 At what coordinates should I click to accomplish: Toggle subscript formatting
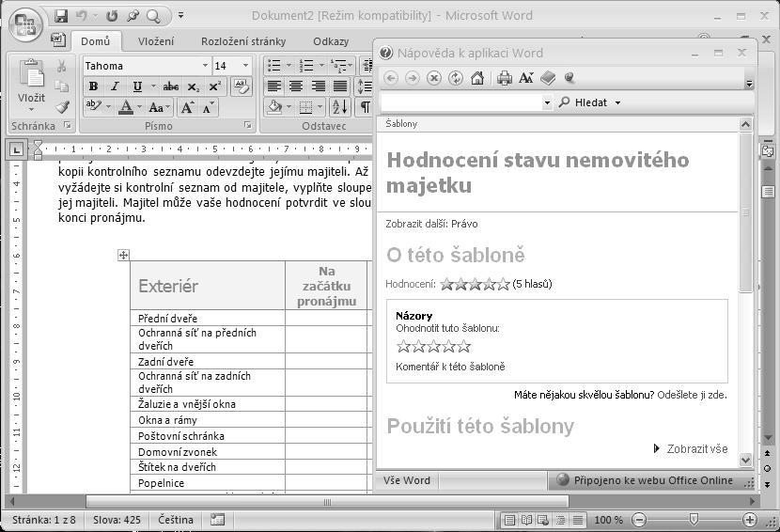(193, 86)
